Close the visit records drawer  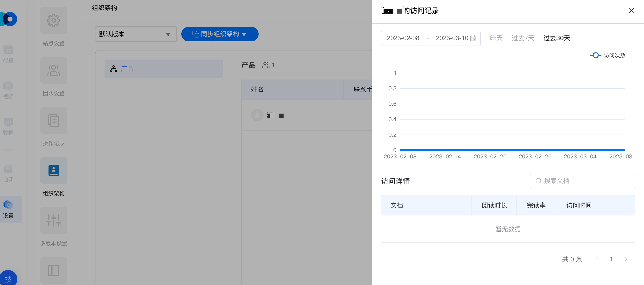632,10
